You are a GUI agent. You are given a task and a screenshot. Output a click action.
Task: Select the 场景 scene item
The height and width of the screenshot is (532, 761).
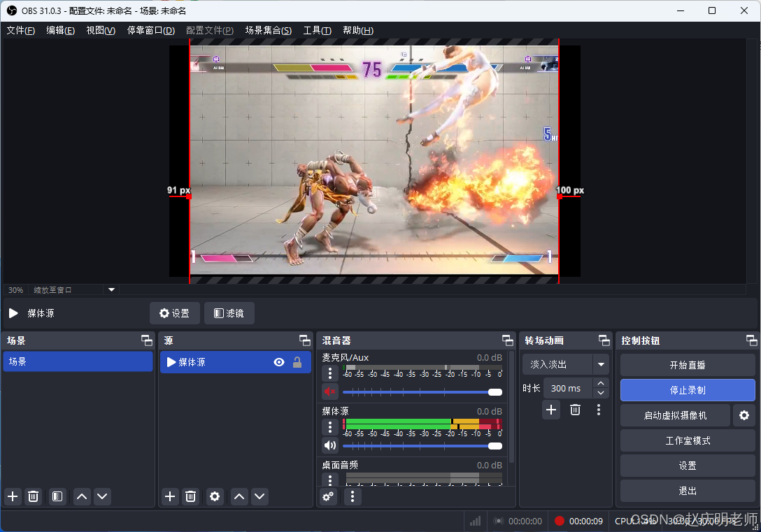[78, 362]
